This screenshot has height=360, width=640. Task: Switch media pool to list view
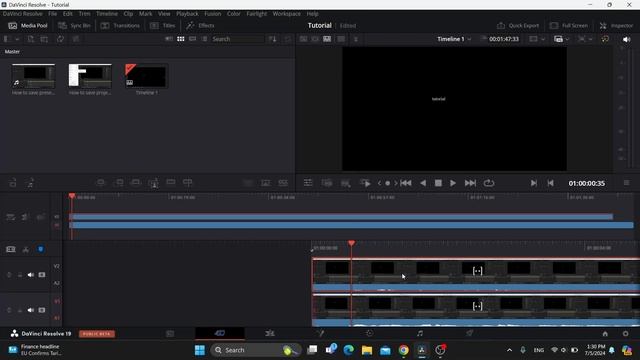(x=204, y=39)
